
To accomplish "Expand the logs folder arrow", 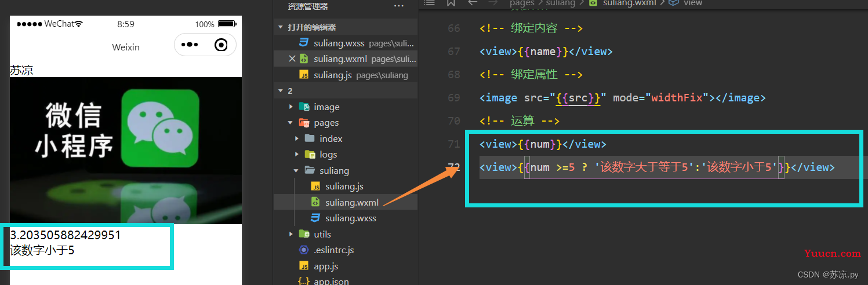I will 297,155.
